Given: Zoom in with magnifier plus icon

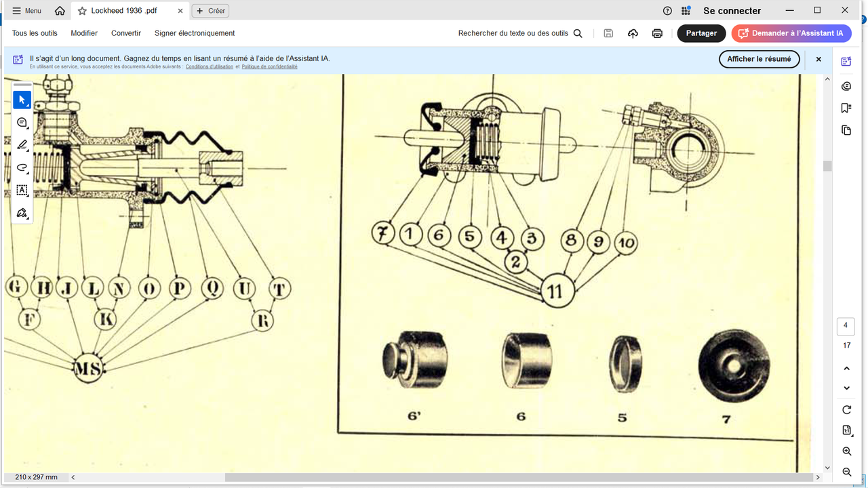Looking at the screenshot, I should [846, 451].
